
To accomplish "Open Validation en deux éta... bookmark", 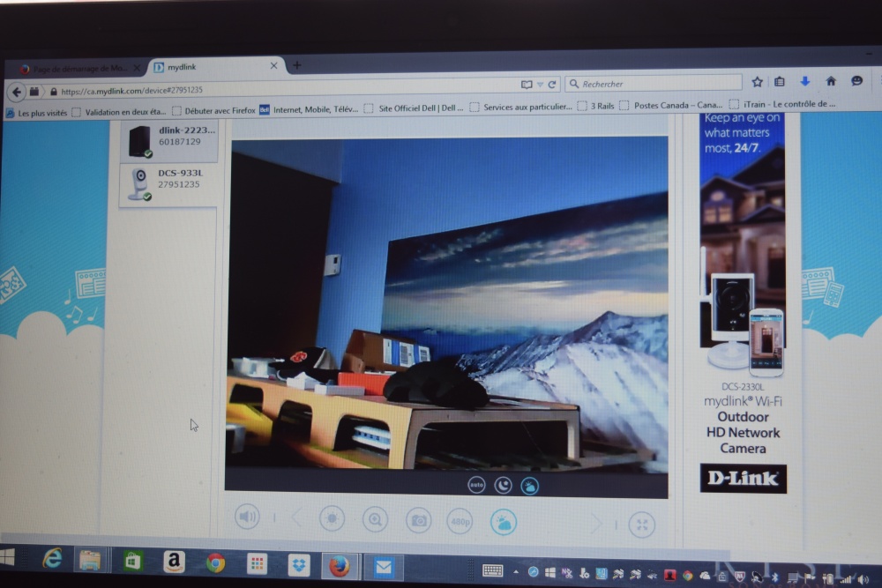I will pos(119,112).
